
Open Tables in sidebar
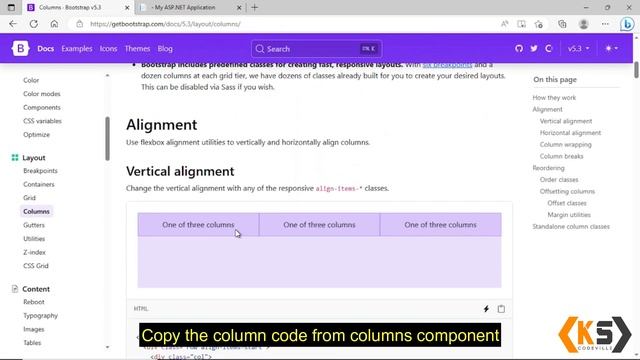tap(32, 343)
